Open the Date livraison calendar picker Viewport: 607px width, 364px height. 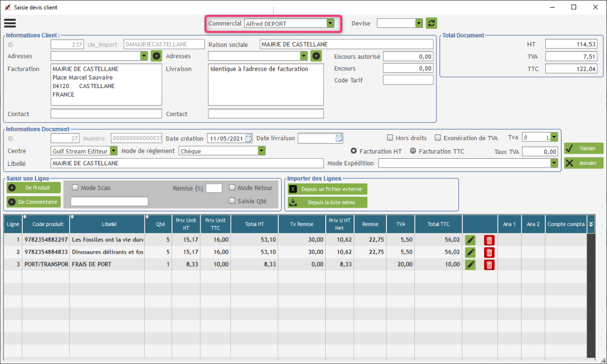339,138
